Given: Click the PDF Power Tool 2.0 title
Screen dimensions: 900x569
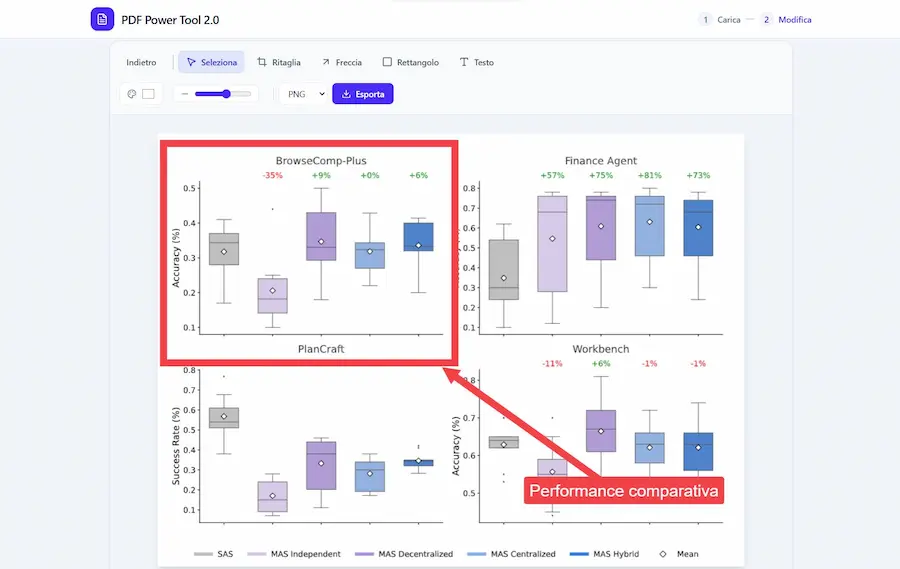Looking at the screenshot, I should tap(170, 19).
